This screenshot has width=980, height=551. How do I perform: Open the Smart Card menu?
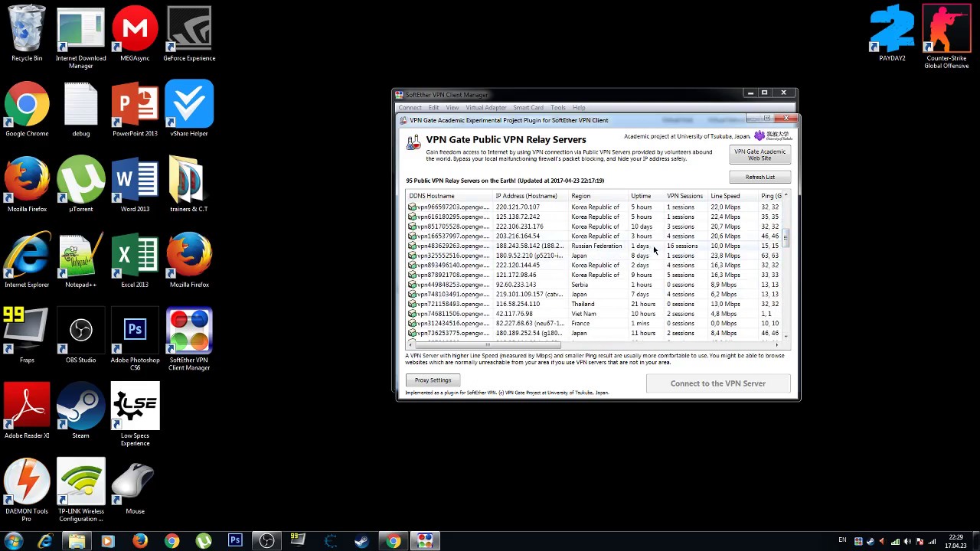pos(528,107)
